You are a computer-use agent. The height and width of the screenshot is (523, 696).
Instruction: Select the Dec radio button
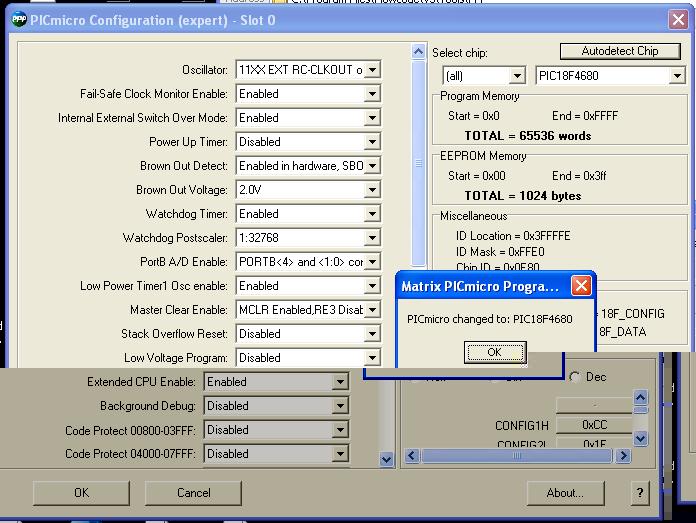click(x=575, y=377)
